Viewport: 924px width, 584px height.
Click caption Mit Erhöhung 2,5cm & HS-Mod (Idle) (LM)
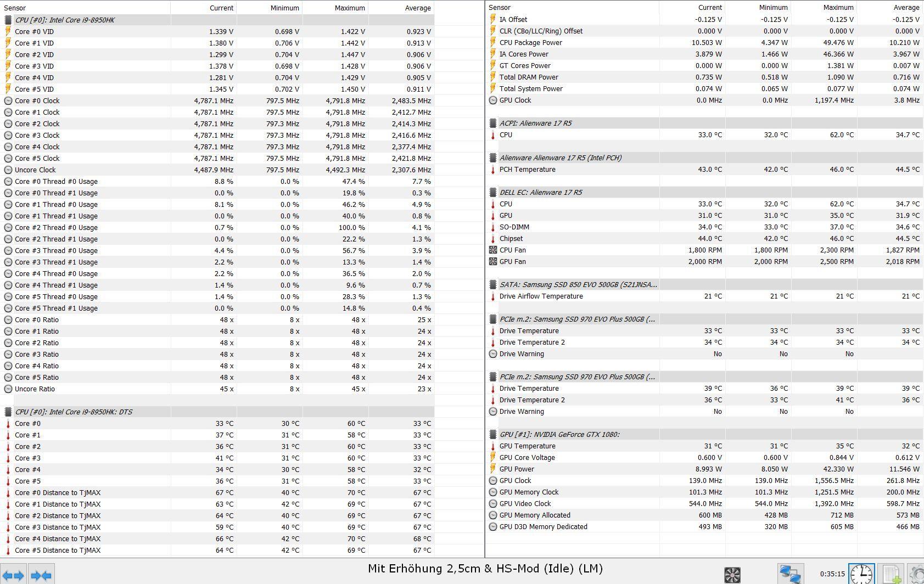pyautogui.click(x=485, y=569)
